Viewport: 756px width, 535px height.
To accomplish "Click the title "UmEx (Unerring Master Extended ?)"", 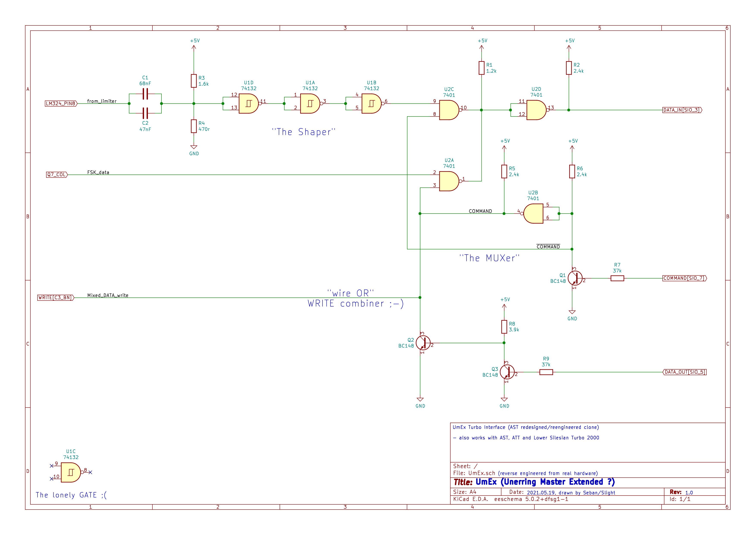I will point(545,482).
